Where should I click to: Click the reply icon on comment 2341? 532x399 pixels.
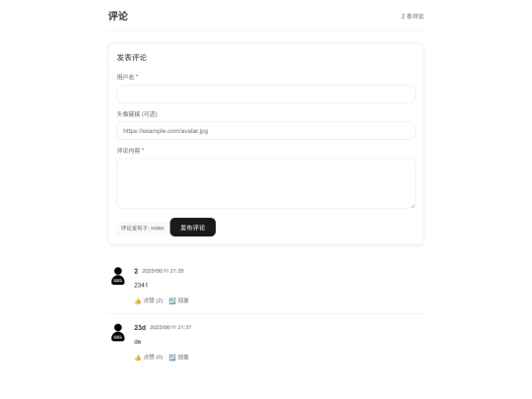coord(172,300)
